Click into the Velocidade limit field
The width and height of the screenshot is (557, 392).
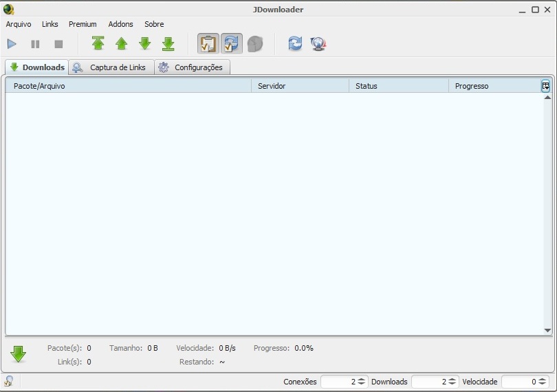click(x=520, y=381)
